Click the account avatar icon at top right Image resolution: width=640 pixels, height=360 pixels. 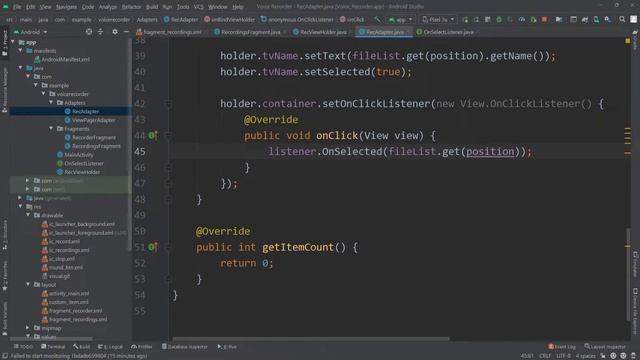tap(633, 19)
